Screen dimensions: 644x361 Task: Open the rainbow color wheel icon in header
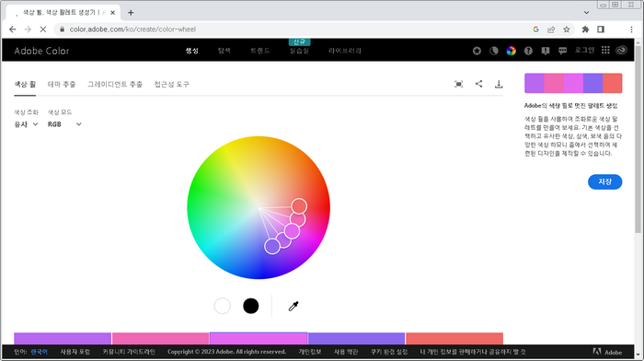tap(511, 51)
